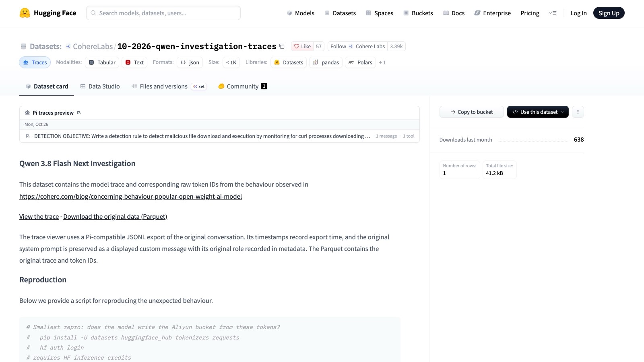
Task: Download the original data (Parquet) link
Action: coord(115,216)
